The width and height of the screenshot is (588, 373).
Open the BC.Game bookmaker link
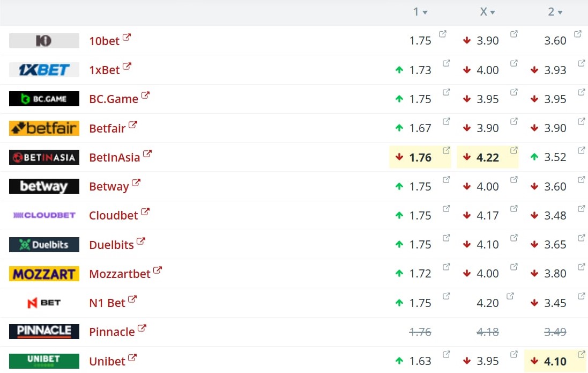click(x=114, y=99)
